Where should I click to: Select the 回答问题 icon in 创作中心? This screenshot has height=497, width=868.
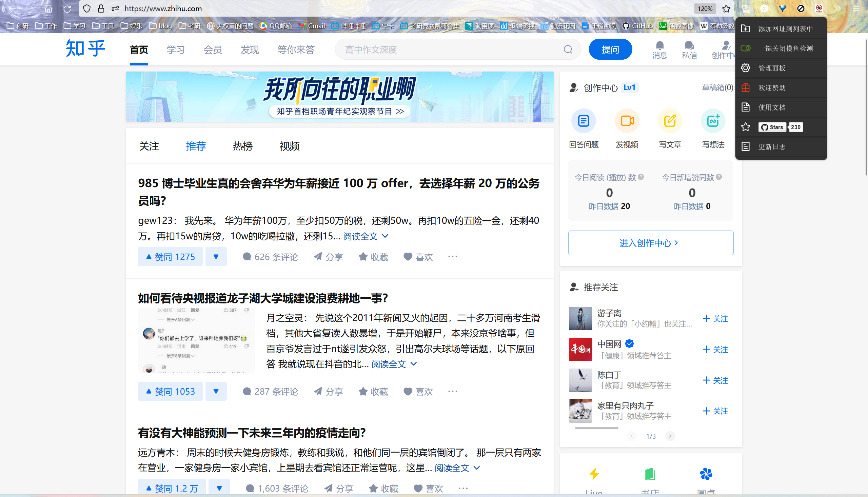[584, 121]
